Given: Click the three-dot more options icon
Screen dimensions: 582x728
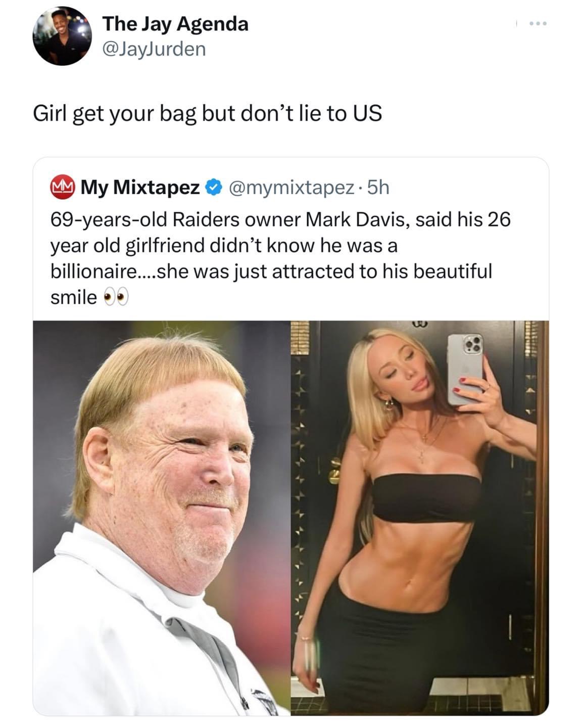Looking at the screenshot, I should click(538, 24).
